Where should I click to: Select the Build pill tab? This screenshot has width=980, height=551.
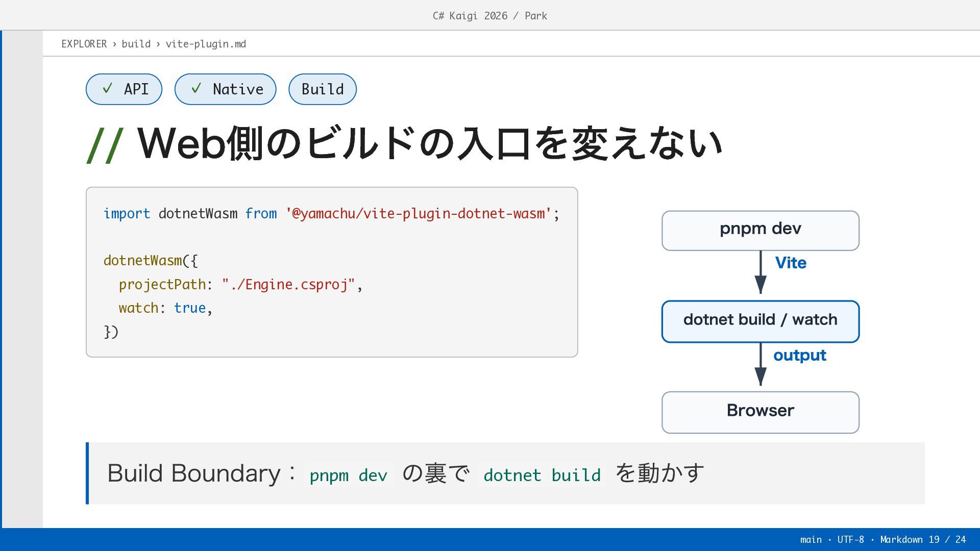(x=323, y=89)
